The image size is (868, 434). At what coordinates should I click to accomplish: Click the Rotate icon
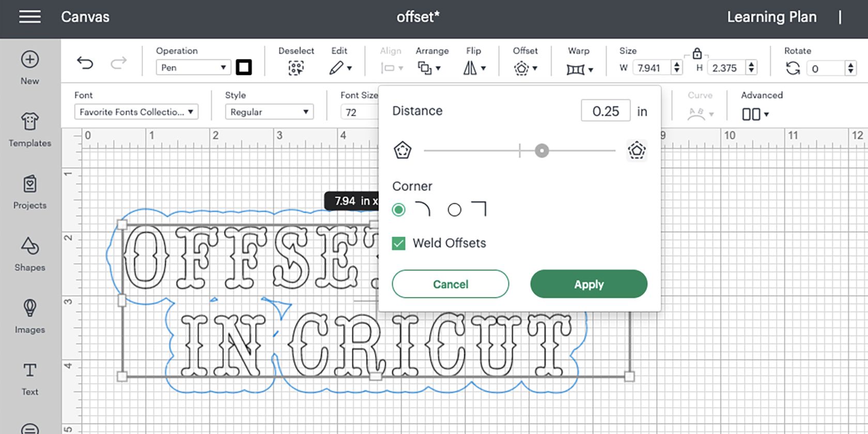[x=793, y=68]
